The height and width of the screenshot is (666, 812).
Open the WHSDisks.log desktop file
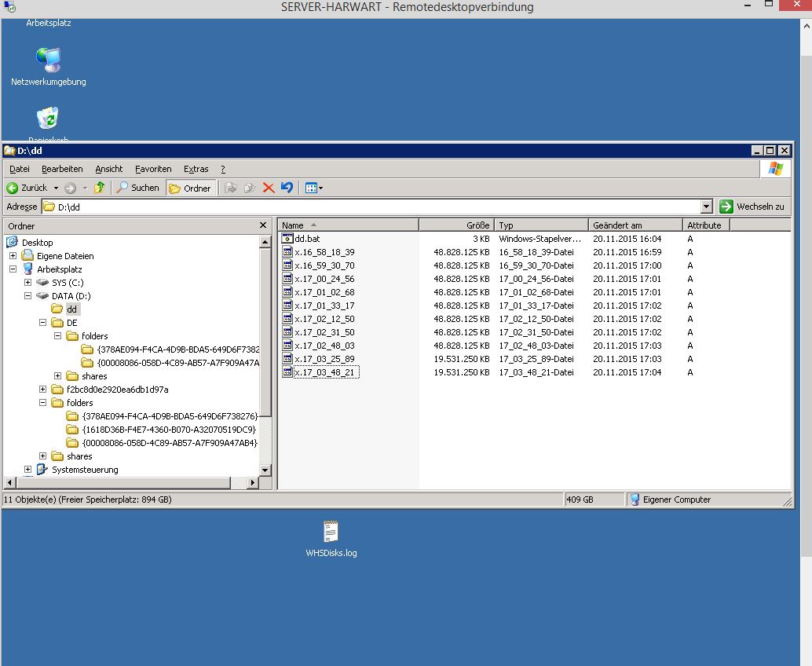tap(331, 530)
